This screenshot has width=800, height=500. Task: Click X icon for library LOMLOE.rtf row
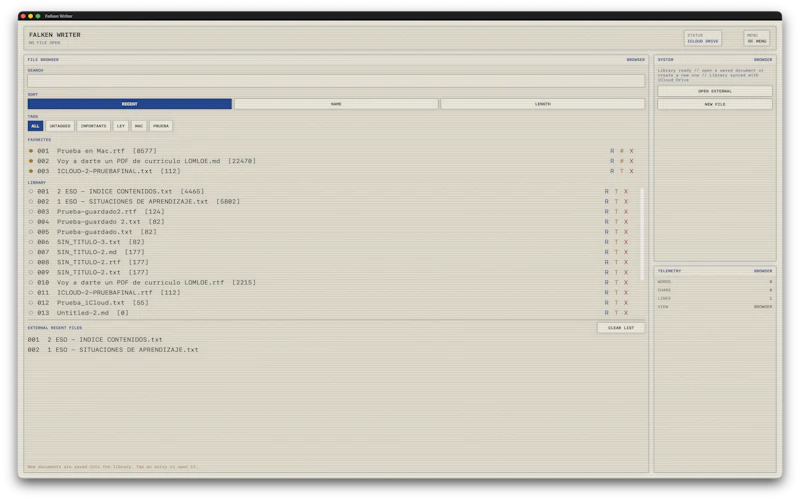pyautogui.click(x=626, y=283)
